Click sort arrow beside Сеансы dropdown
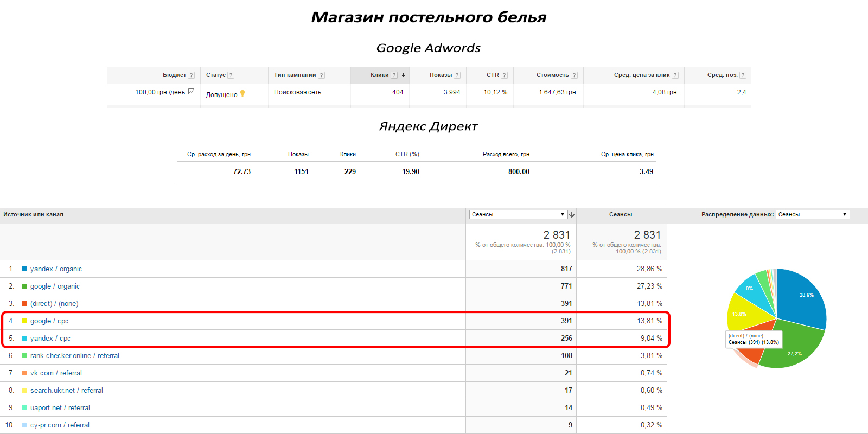The width and height of the screenshot is (868, 434). pos(572,215)
